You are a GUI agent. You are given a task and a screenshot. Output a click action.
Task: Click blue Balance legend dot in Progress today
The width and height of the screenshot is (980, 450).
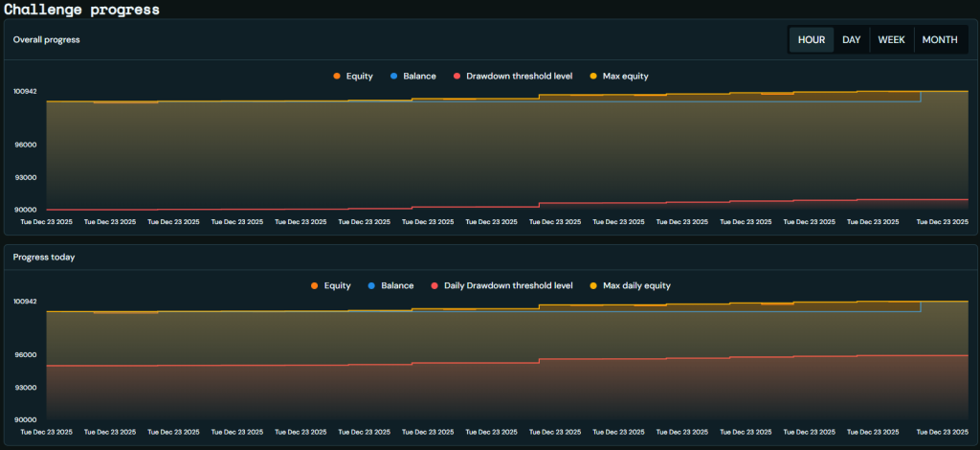[x=371, y=285]
